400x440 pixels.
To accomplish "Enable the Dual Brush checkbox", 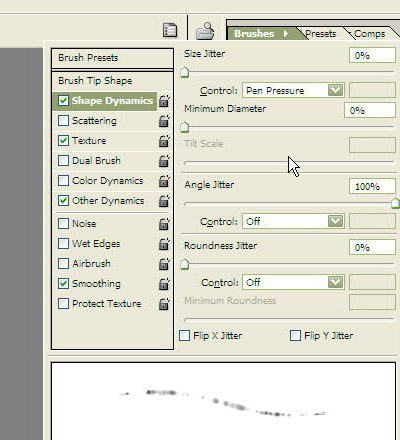I will tap(63, 160).
